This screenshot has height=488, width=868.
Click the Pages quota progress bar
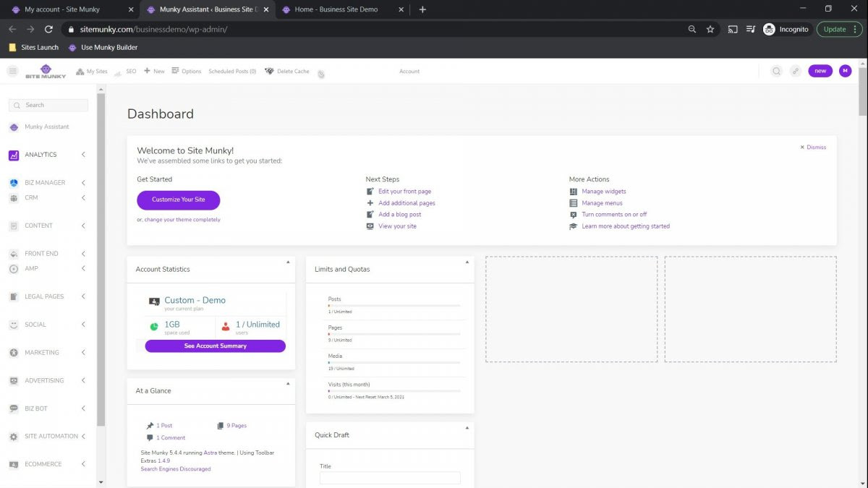394,334
